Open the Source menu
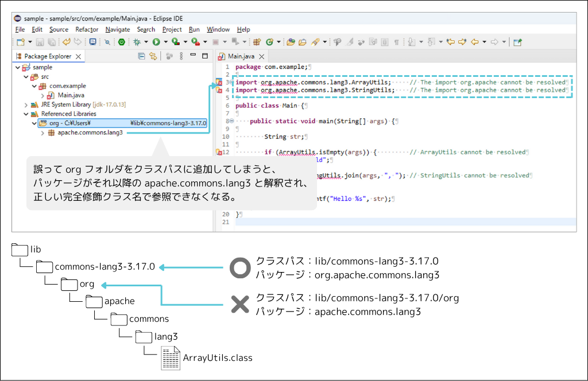Viewport: 588px width, 381px height. coord(59,30)
